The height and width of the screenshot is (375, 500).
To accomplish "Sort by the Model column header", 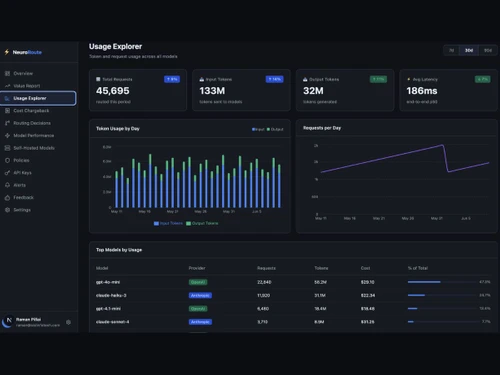I will pos(102,268).
